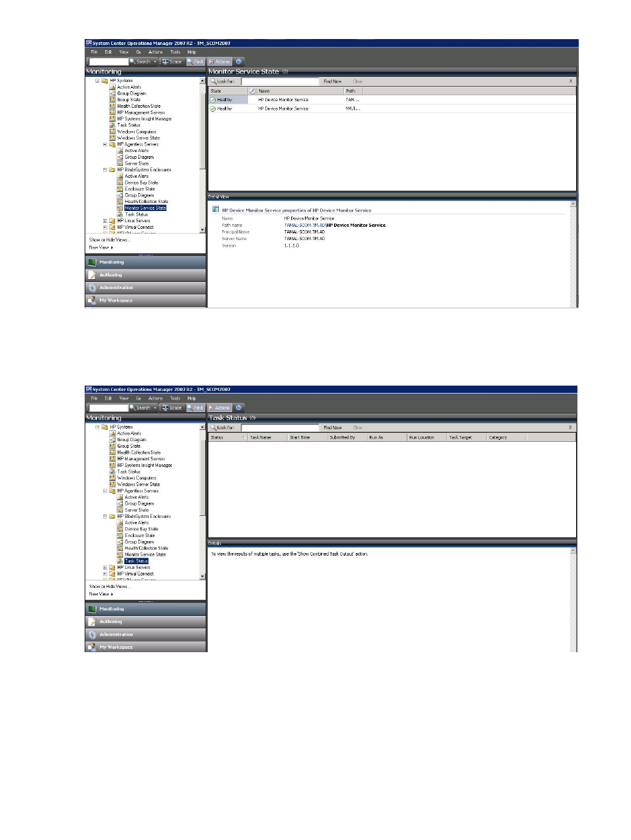631x840 pixels.
Task: Click TAMAL-SCOM.TM.AD path name link
Action: pyautogui.click(x=305, y=226)
